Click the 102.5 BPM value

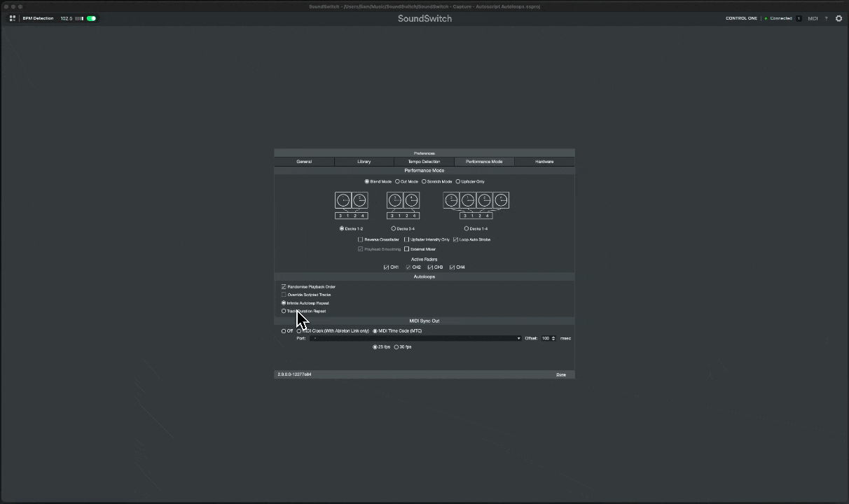[66, 18]
